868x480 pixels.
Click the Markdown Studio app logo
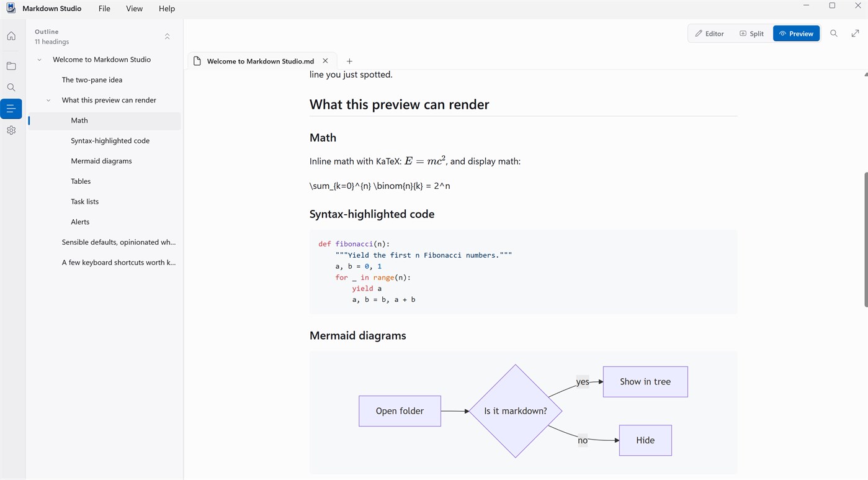(x=11, y=8)
